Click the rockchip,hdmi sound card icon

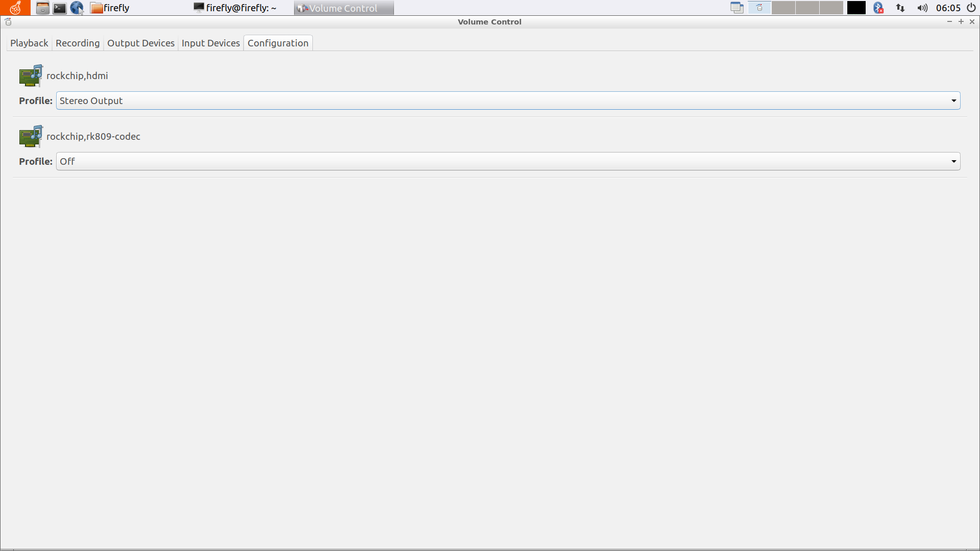[x=30, y=76]
